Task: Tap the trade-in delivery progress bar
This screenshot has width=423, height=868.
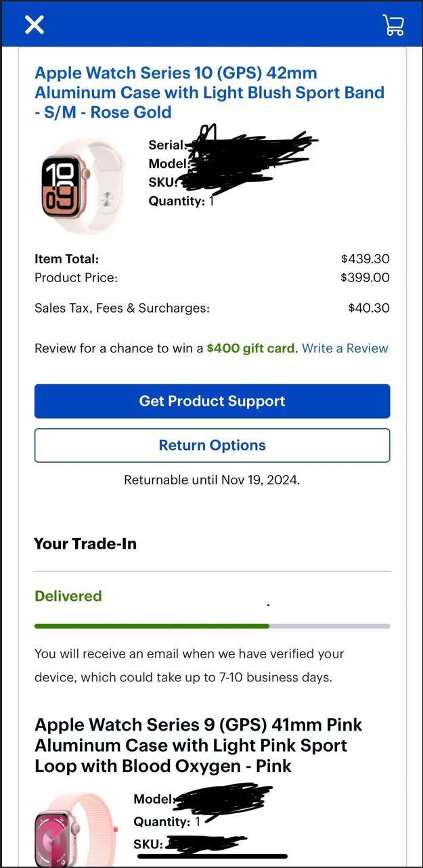Action: 212,626
